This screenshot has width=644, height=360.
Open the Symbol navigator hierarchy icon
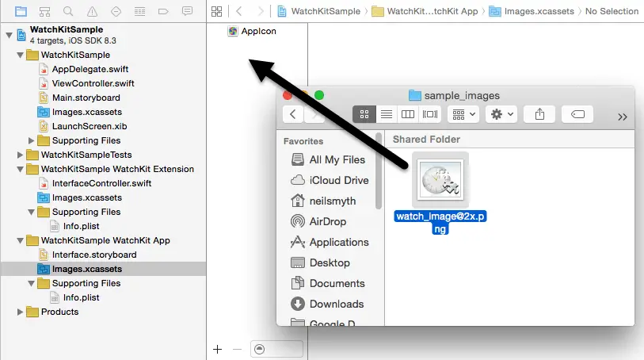tap(45, 11)
